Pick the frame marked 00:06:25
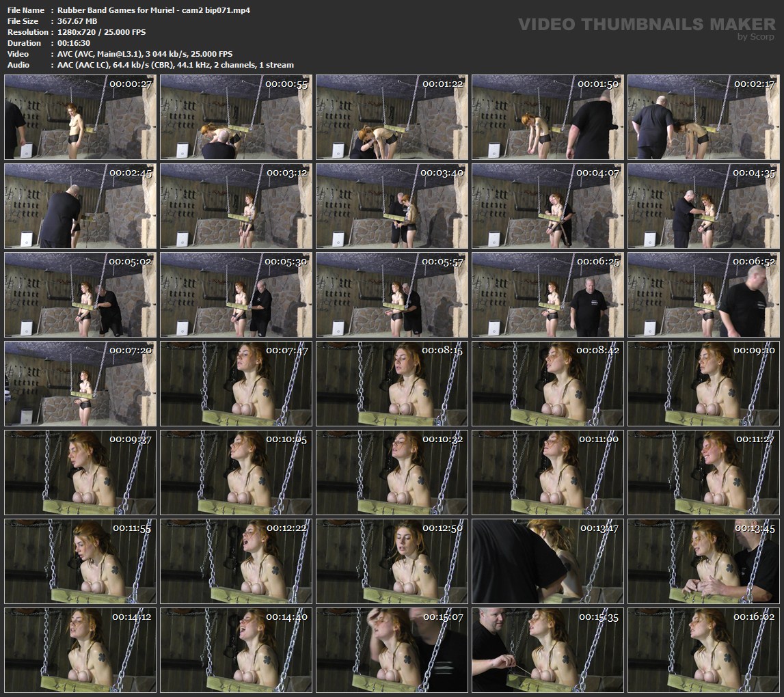Image resolution: width=784 pixels, height=697 pixels. [548, 295]
